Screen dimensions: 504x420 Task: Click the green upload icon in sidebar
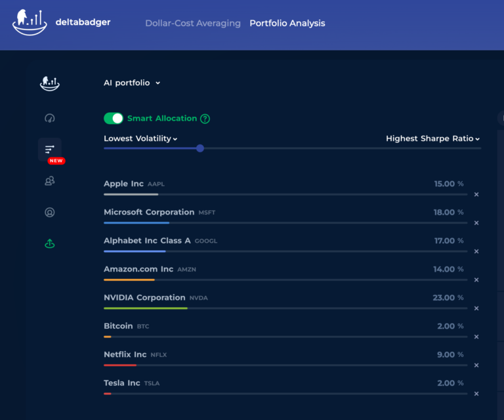click(x=50, y=243)
